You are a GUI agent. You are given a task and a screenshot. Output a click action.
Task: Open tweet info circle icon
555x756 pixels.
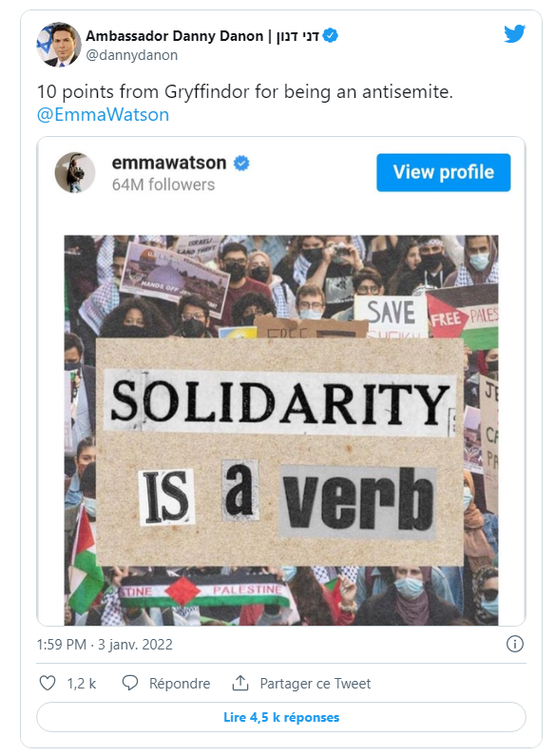(514, 644)
